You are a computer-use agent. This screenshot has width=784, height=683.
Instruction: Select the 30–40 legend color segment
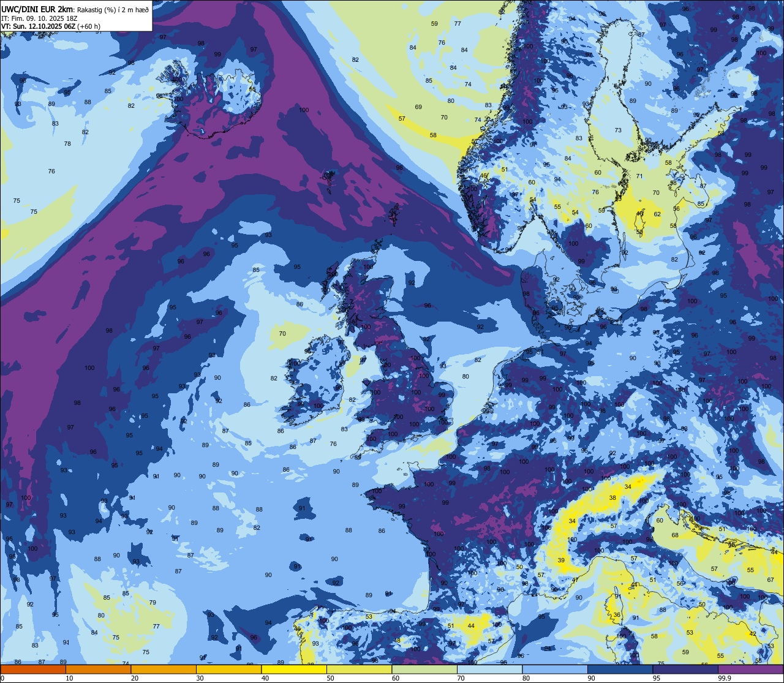coord(228,669)
